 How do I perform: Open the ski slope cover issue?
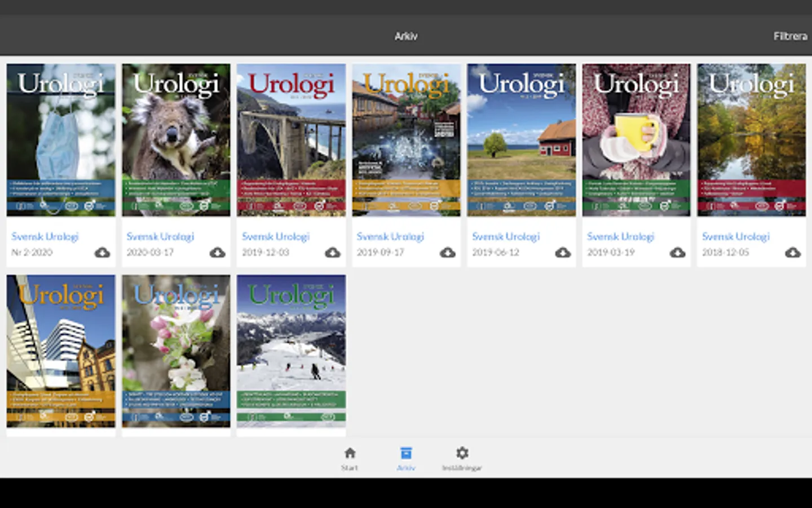pos(292,351)
